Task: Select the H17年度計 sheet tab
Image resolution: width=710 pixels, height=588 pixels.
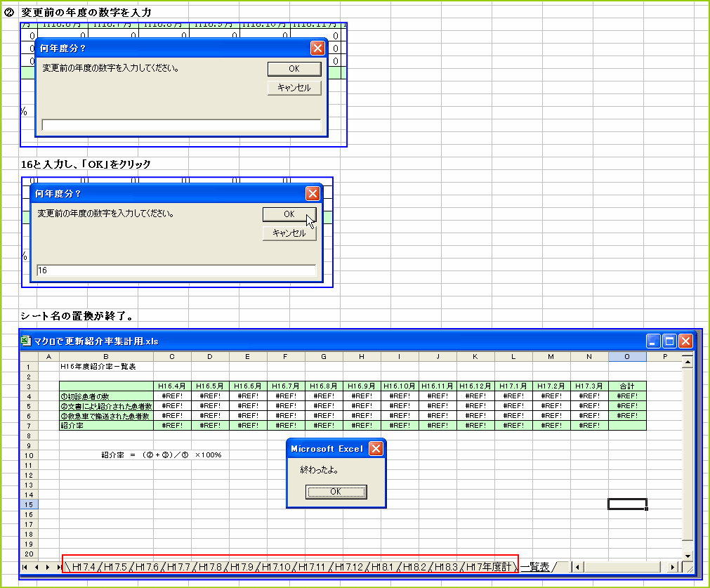Action: tap(489, 567)
